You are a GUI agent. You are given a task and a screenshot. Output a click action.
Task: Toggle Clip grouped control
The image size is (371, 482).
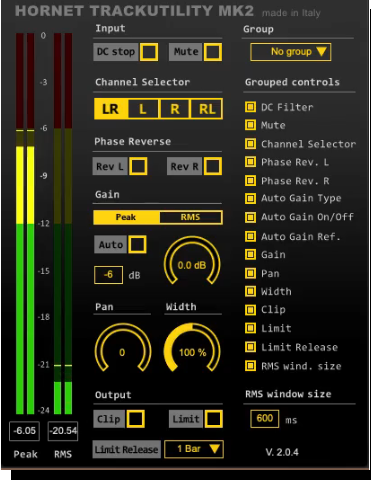click(250, 310)
